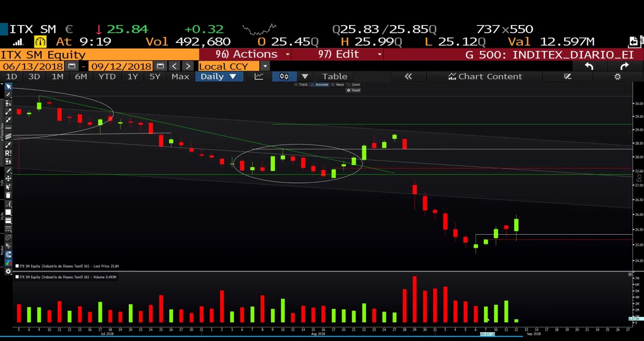Select the 1Y time range
This screenshot has width=644, height=341.
pos(132,77)
